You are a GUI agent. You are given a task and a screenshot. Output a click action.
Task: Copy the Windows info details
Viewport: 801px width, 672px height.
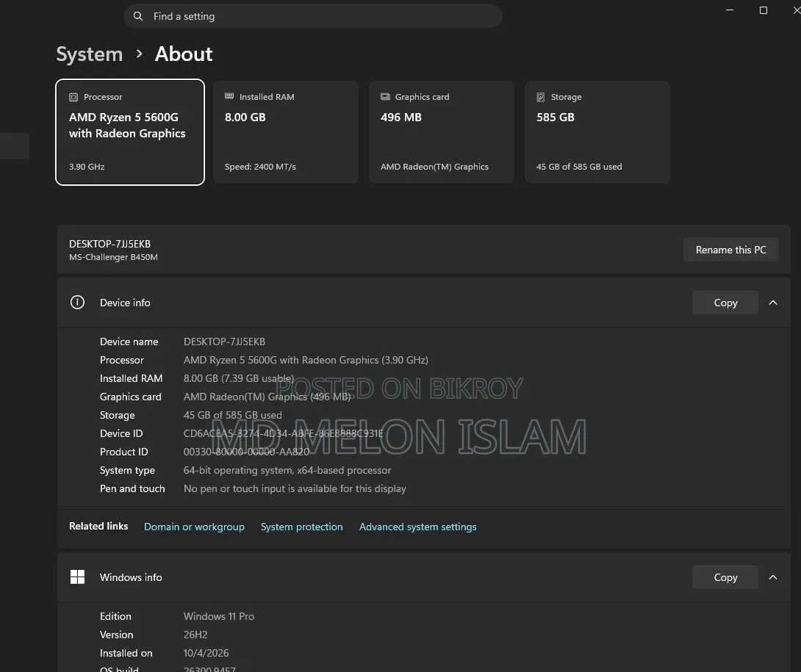coord(725,577)
